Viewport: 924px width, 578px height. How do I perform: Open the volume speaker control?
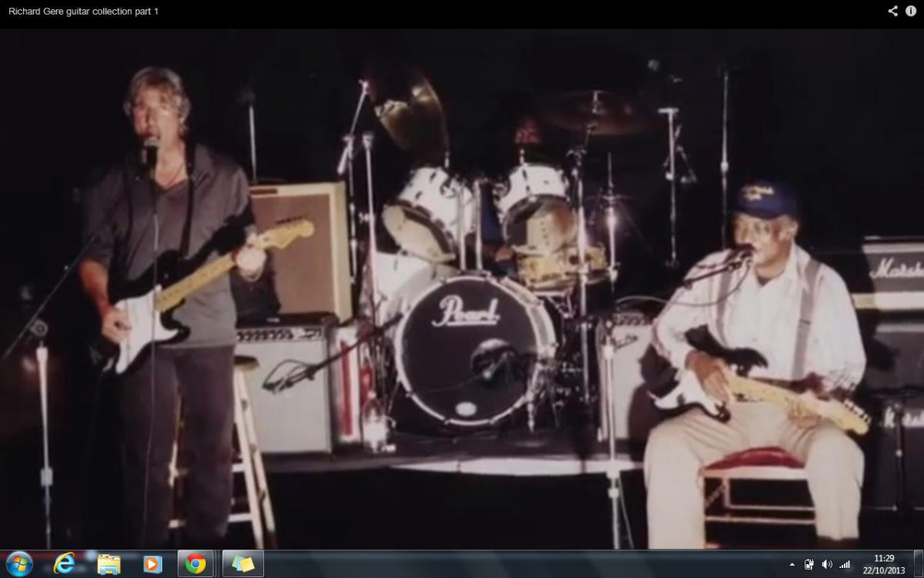point(827,564)
